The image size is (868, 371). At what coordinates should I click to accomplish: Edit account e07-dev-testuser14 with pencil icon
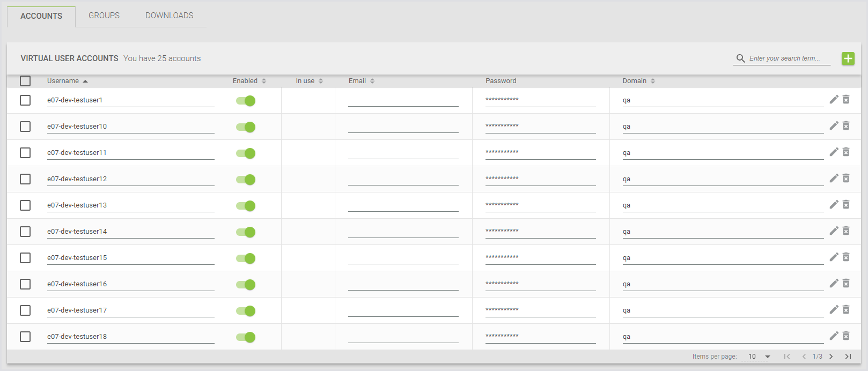coord(834,231)
